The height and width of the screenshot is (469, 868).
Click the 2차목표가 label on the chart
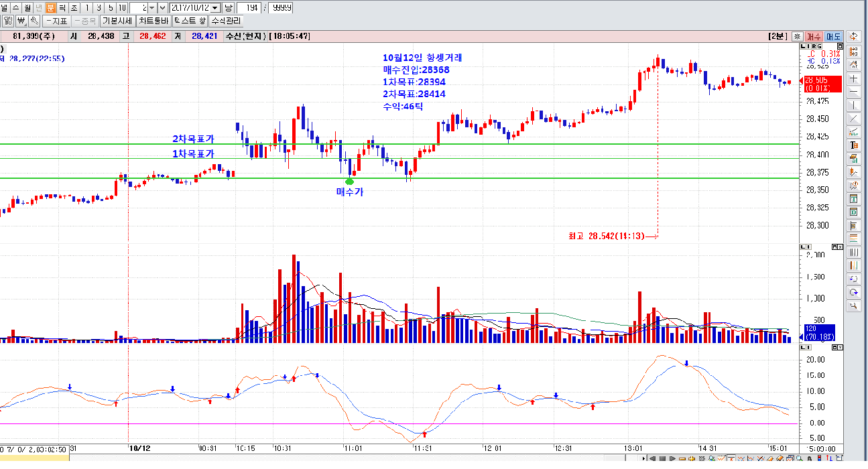coord(193,139)
